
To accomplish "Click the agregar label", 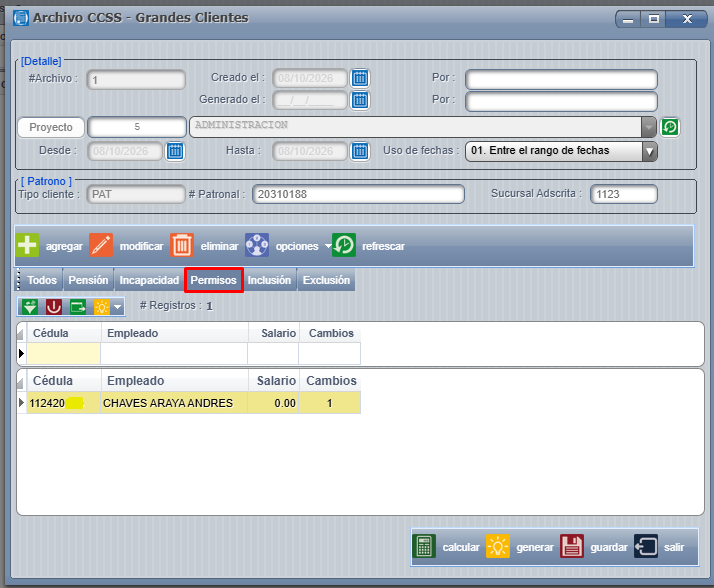I will coord(64,246).
